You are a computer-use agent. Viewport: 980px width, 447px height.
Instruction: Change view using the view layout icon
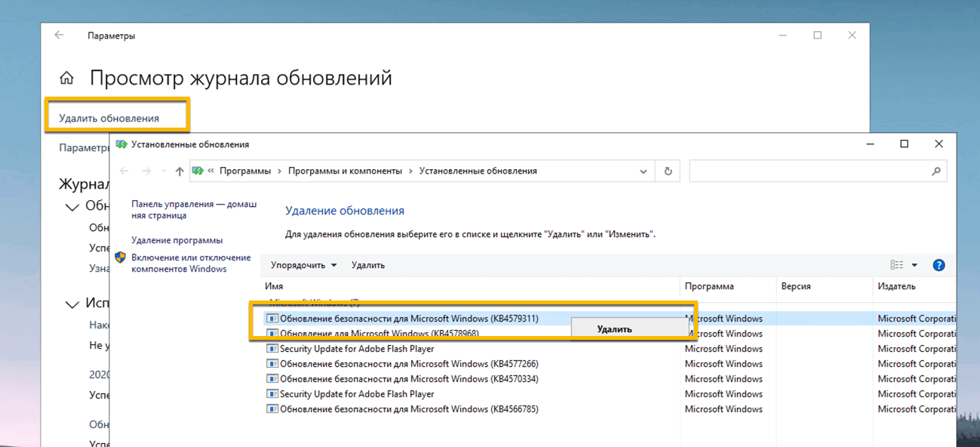click(896, 265)
